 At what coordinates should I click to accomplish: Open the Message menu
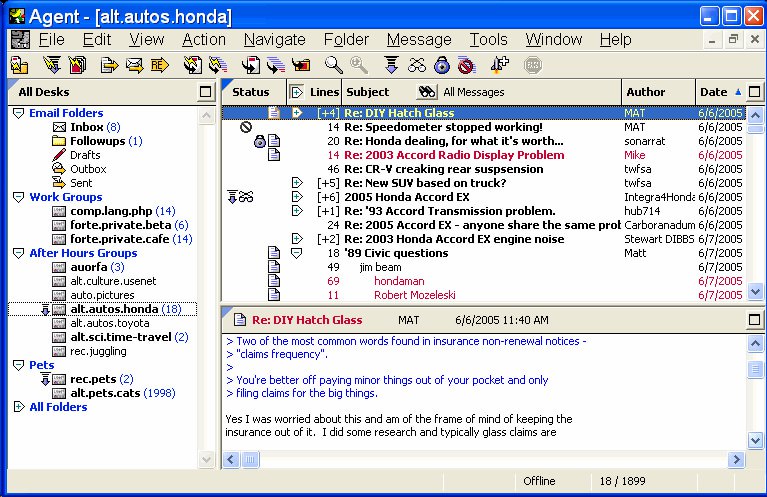click(x=419, y=40)
